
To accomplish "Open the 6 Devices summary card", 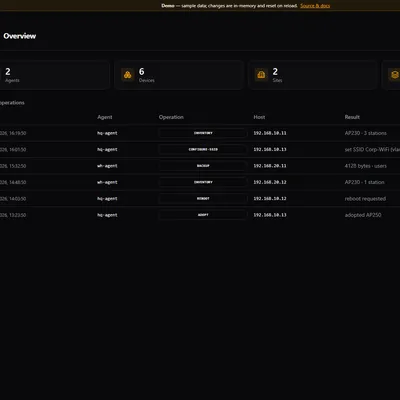I will 179,75.
